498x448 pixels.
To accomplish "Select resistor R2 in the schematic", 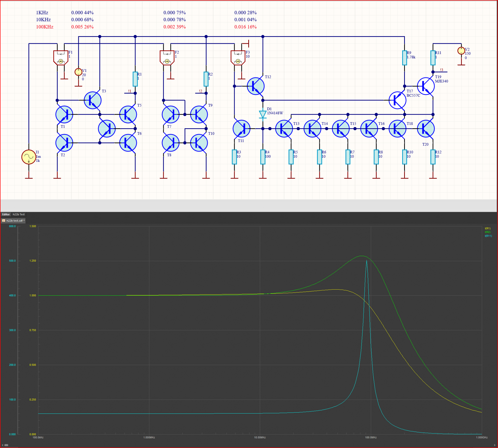I will coord(206,79).
